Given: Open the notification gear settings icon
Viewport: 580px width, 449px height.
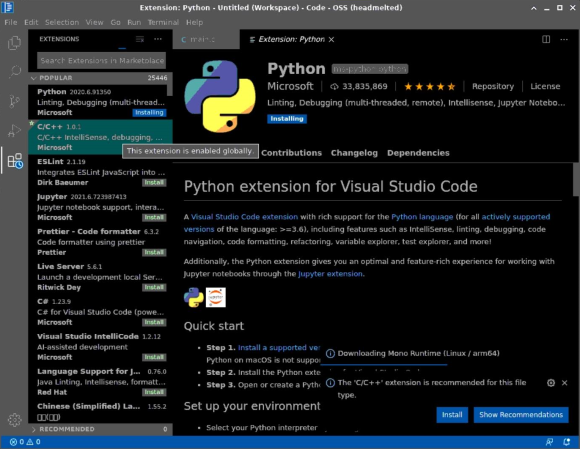Looking at the screenshot, I should [x=551, y=383].
